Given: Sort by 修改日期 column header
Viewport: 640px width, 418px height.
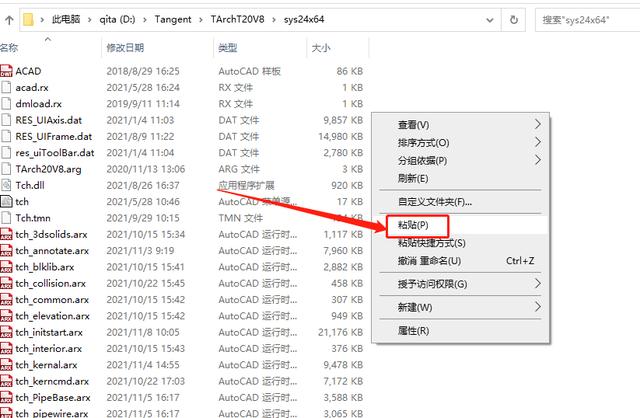Looking at the screenshot, I should tap(125, 48).
